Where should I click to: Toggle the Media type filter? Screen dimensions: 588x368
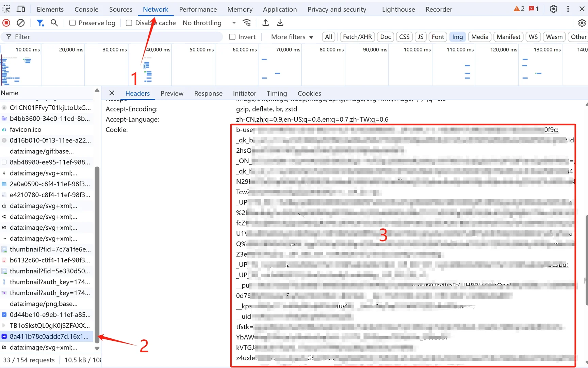click(480, 37)
